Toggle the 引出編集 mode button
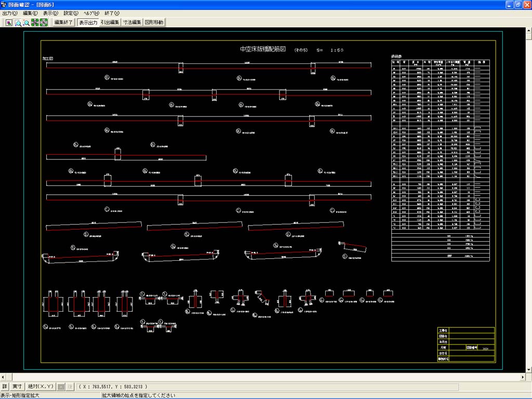The height and width of the screenshot is (399, 532). pos(110,22)
